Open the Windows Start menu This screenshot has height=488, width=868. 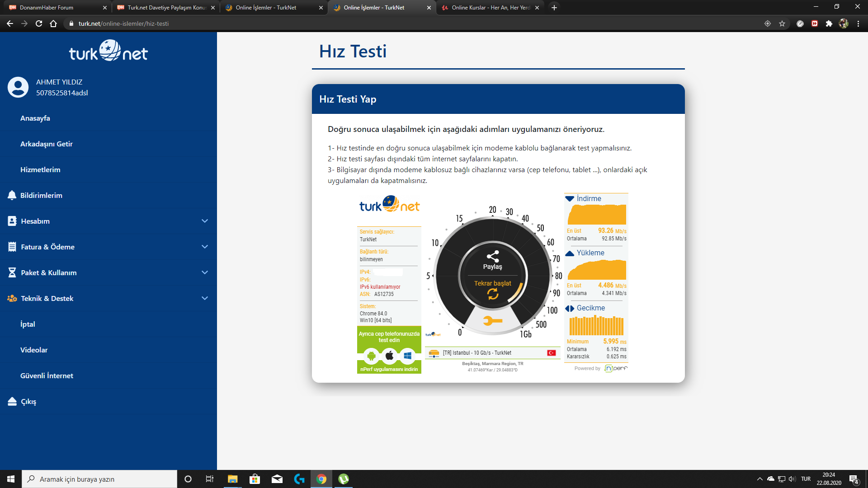(11, 479)
